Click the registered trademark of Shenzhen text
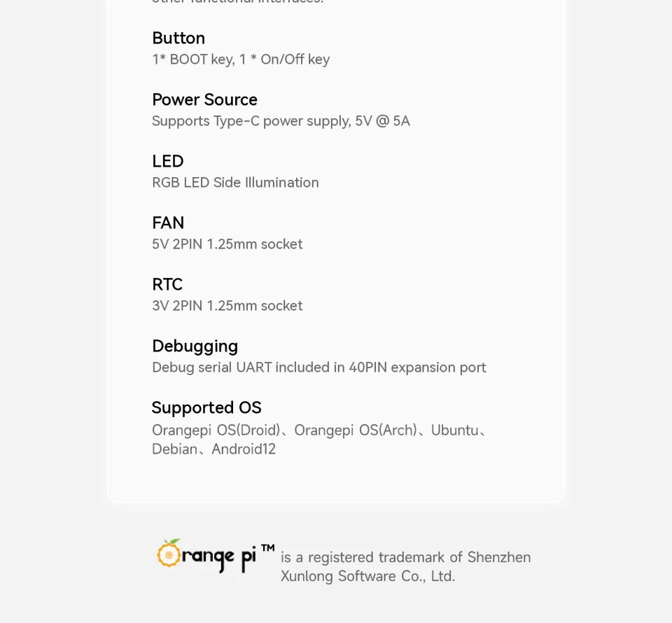The width and height of the screenshot is (672, 623). coord(405,557)
